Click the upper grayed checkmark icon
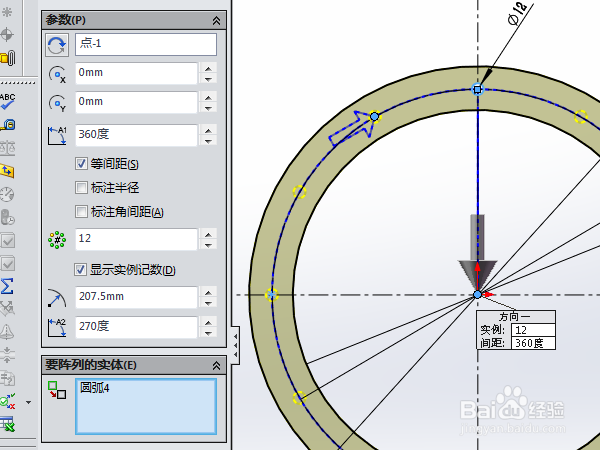This screenshot has width=600, height=450. [7, 241]
